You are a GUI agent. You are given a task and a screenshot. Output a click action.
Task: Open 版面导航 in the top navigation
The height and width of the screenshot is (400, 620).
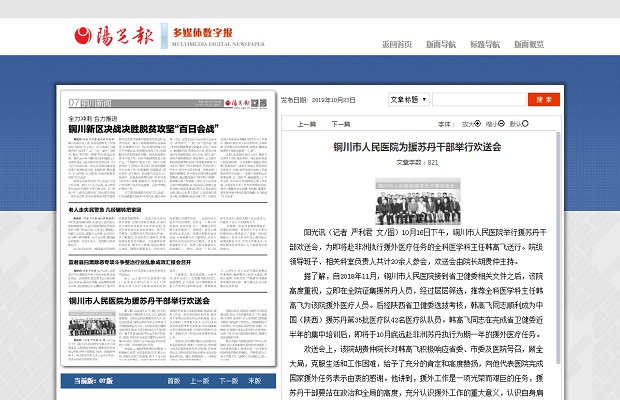[441, 44]
